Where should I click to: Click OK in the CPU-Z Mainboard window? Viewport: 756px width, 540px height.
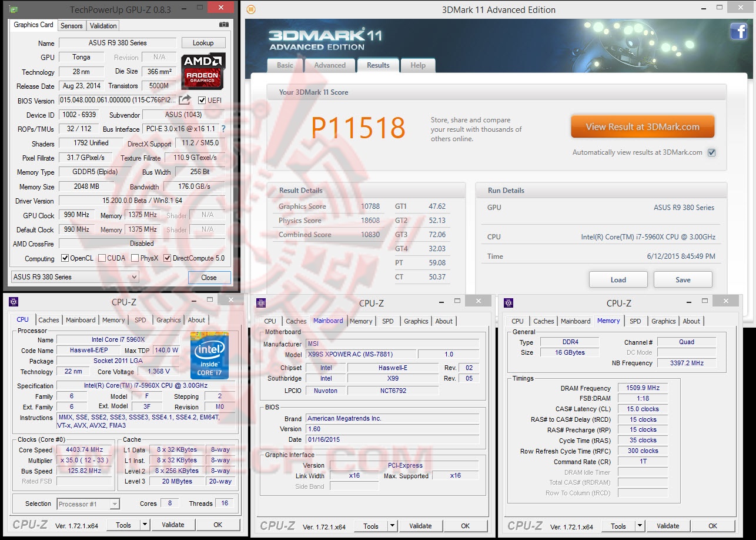click(x=466, y=526)
